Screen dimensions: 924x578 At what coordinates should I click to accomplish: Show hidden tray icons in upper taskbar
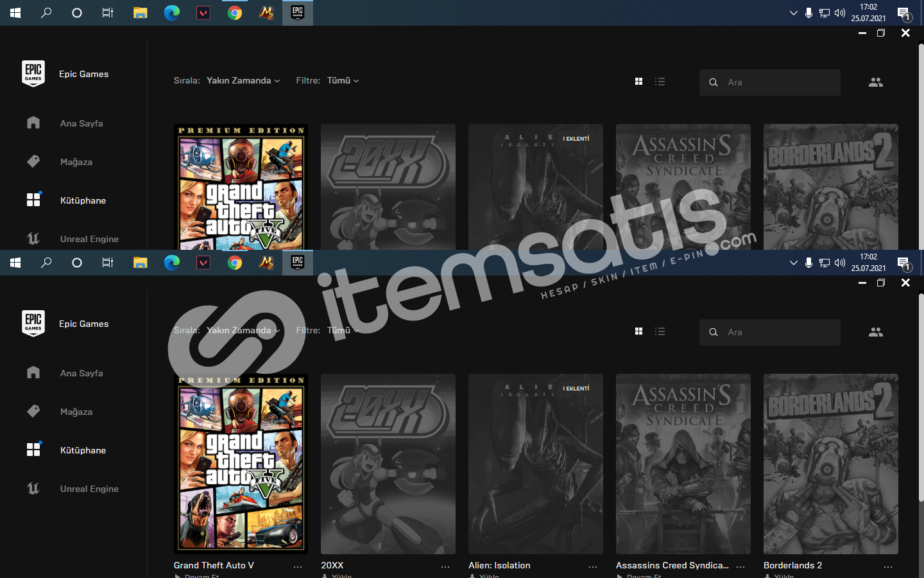(x=794, y=13)
